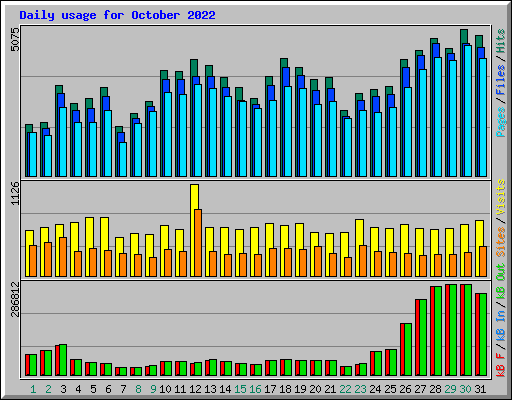The width and height of the screenshot is (512, 400).
Task: Select day 31 on the x-axis
Action: point(480,389)
